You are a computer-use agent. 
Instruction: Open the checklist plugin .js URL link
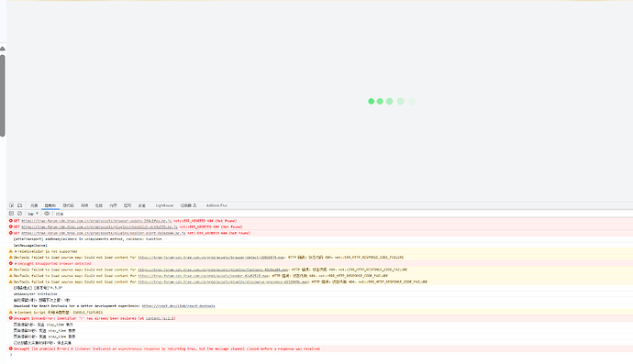[99, 226]
